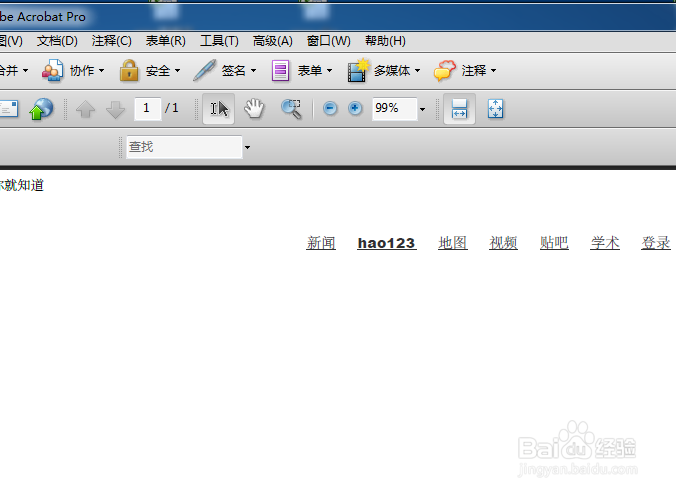Screen dimensions: 676x493
Task: Open the 表单(R) menu
Action: [x=166, y=41]
